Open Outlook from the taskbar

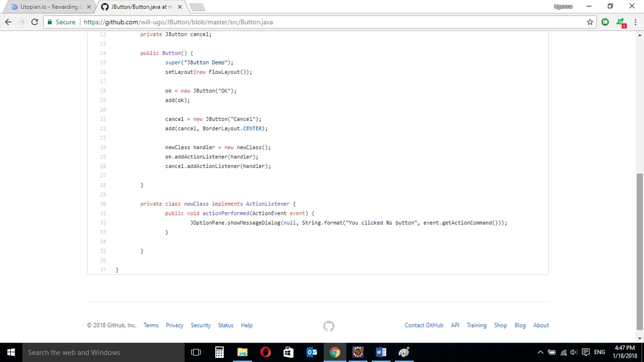[311, 352]
